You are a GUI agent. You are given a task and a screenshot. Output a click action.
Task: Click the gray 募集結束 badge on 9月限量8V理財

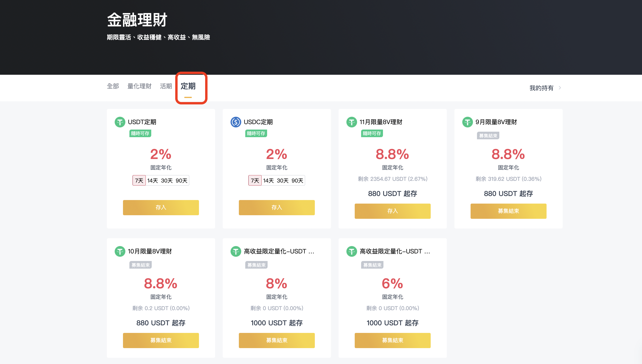[488, 135]
